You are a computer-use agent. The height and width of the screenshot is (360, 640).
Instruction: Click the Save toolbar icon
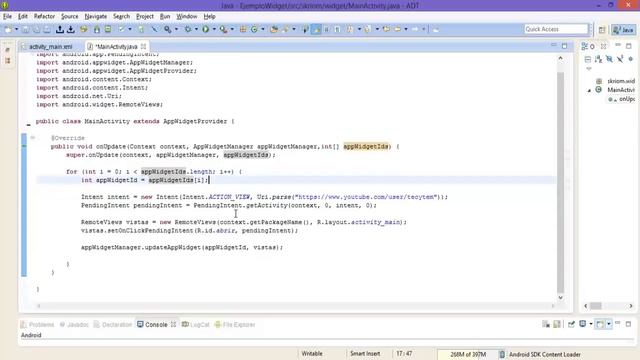pos(25,29)
